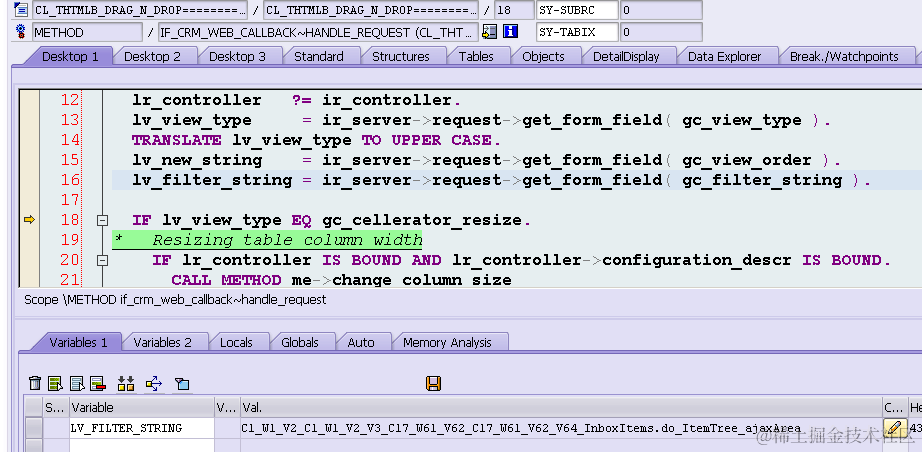Click line number 13 in the gutter
Image resolution: width=922 pixels, height=452 pixels.
(x=69, y=120)
